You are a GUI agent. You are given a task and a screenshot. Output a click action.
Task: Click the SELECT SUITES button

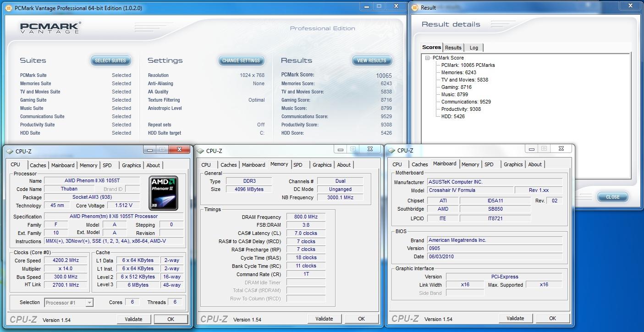pyautogui.click(x=110, y=60)
